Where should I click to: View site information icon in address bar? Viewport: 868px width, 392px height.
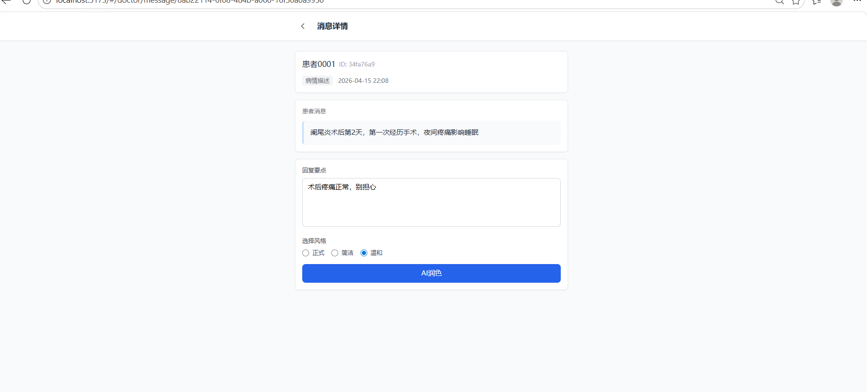point(46,1)
